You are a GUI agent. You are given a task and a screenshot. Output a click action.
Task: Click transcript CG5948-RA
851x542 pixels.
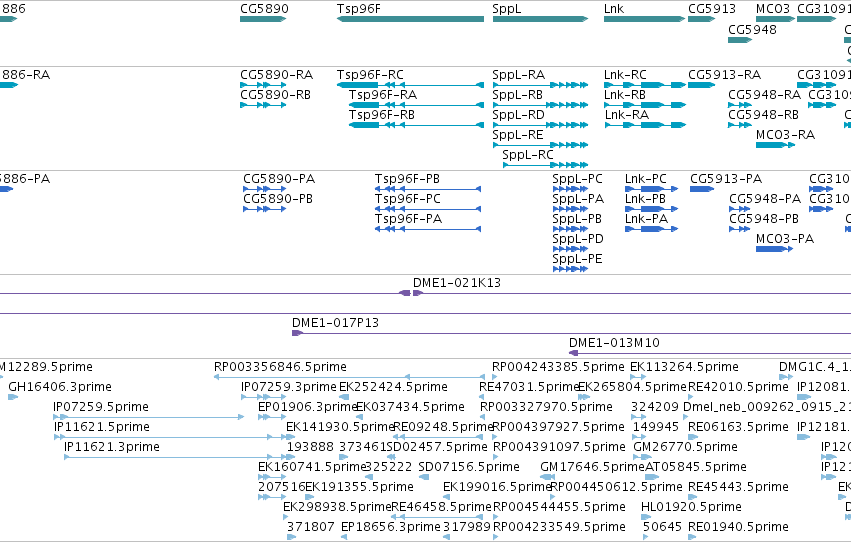coord(740,105)
